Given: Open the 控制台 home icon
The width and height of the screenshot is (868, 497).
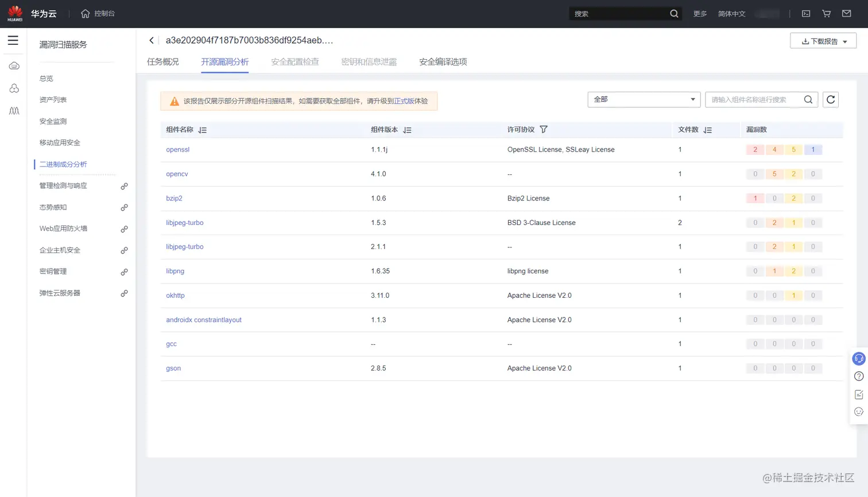Looking at the screenshot, I should tap(85, 13).
